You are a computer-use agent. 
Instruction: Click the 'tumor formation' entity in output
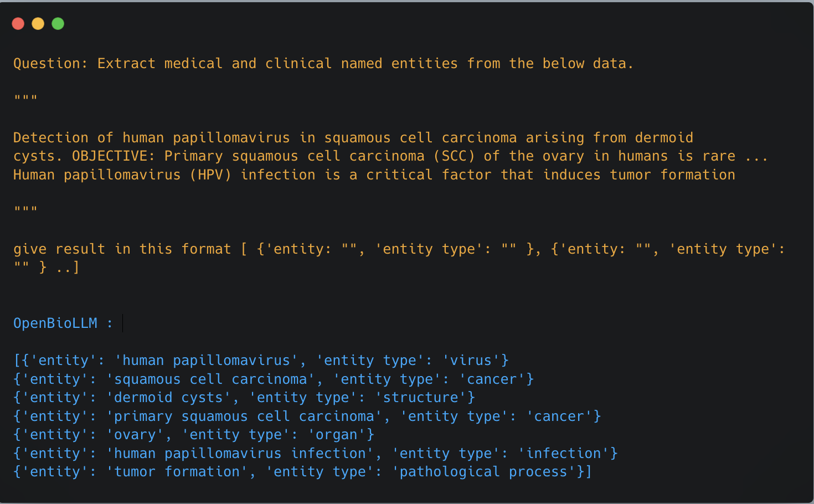(177, 472)
